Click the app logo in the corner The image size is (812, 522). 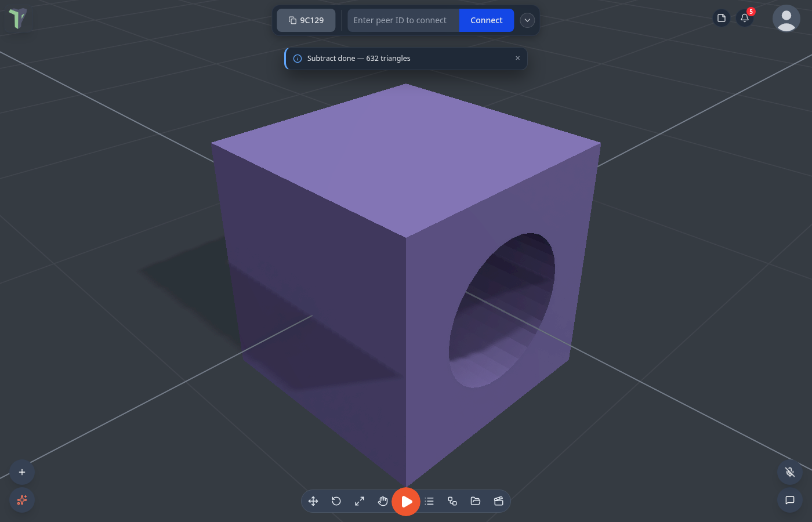(17, 18)
